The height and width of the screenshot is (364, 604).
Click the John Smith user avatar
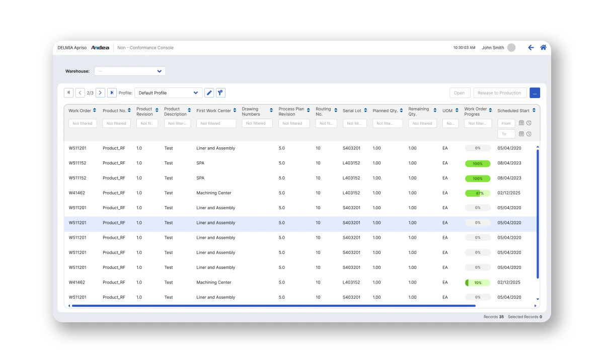coord(511,48)
